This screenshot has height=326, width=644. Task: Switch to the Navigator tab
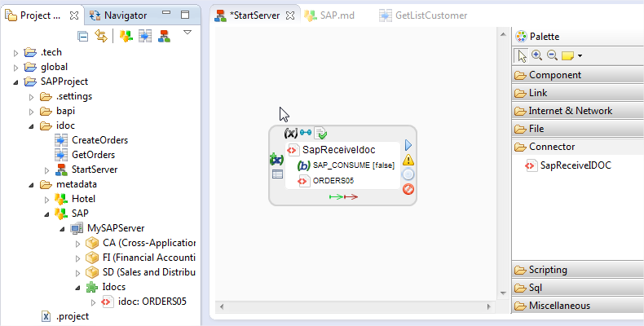click(118, 15)
